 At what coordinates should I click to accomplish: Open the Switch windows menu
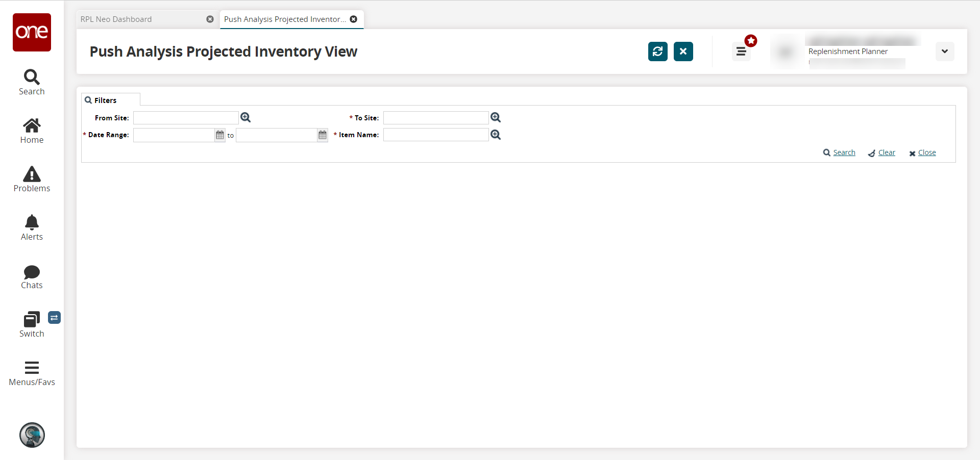pos(32,325)
